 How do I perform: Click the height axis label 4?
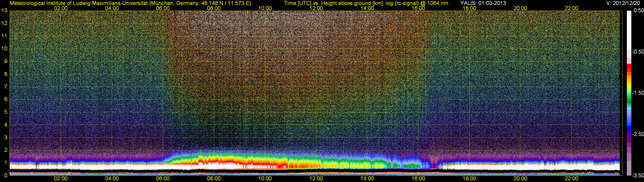(x=6, y=125)
